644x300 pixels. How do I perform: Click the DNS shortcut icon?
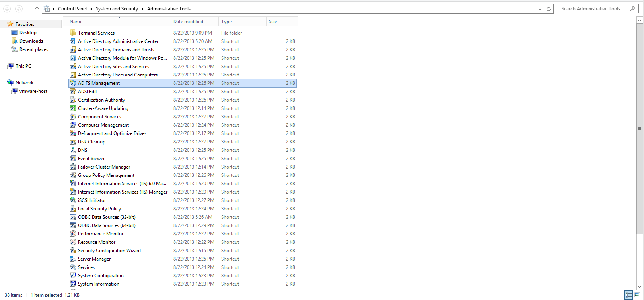pyautogui.click(x=73, y=150)
